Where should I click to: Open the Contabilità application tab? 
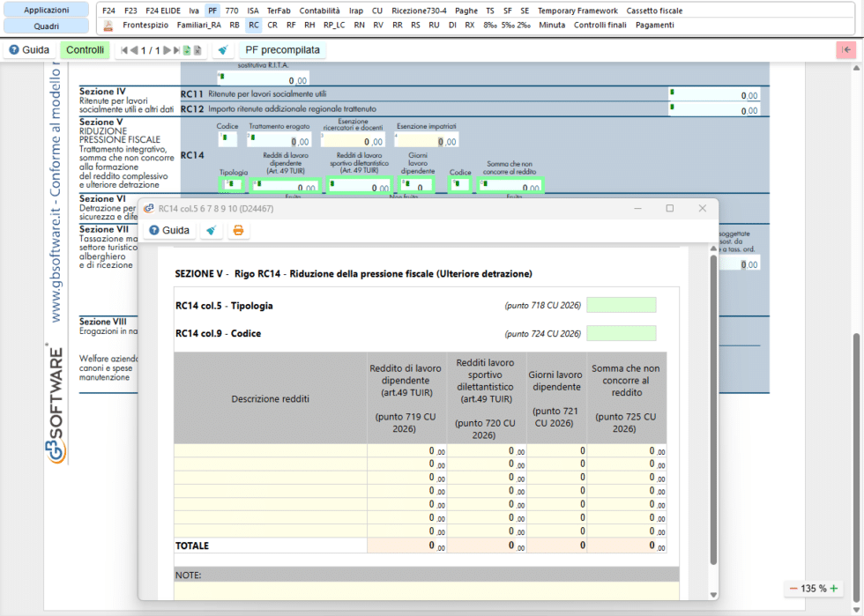point(319,11)
